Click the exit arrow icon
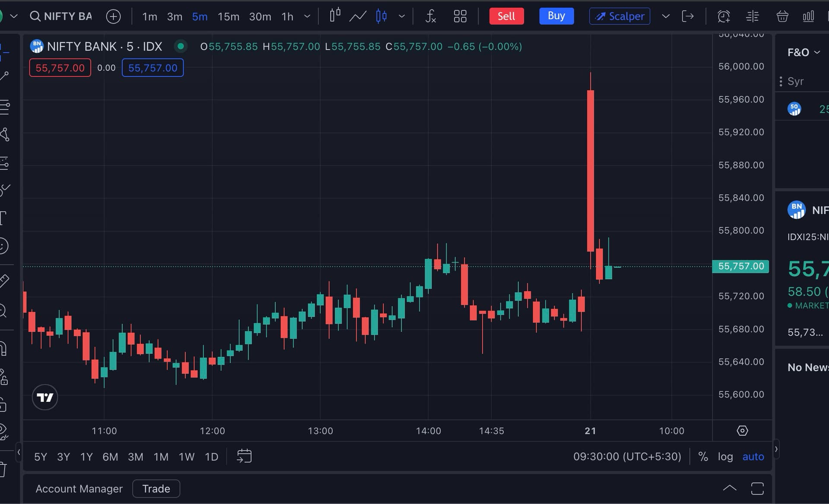The height and width of the screenshot is (504, 829). click(688, 16)
